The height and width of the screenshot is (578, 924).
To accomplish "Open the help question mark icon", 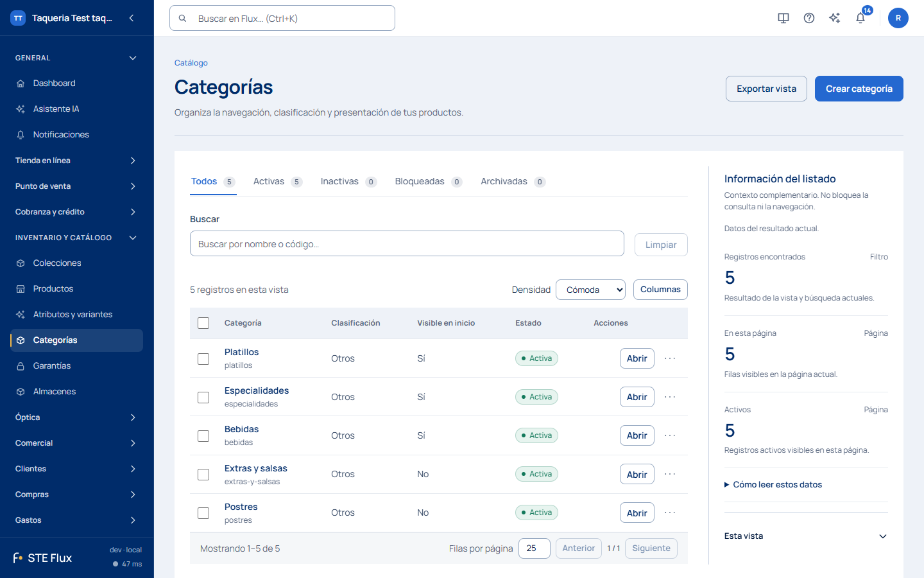I will (809, 18).
